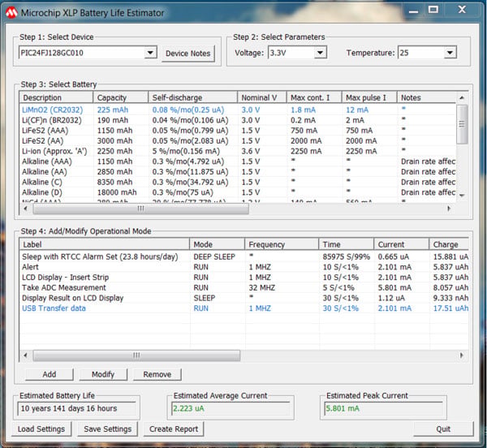The image size is (487, 448).
Task: Select the USB Transfer data row
Action: coord(244,308)
